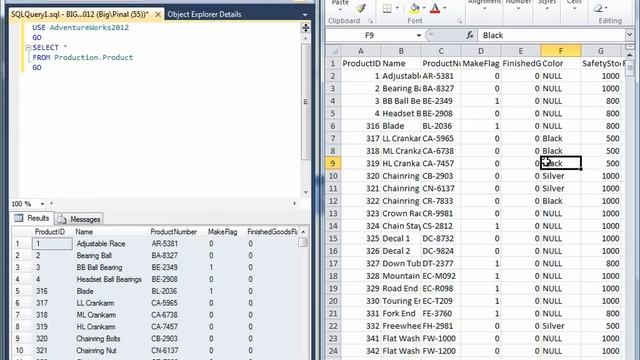Open the Clipboard dialog launcher
The image size is (640, 360).
(x=371, y=21)
